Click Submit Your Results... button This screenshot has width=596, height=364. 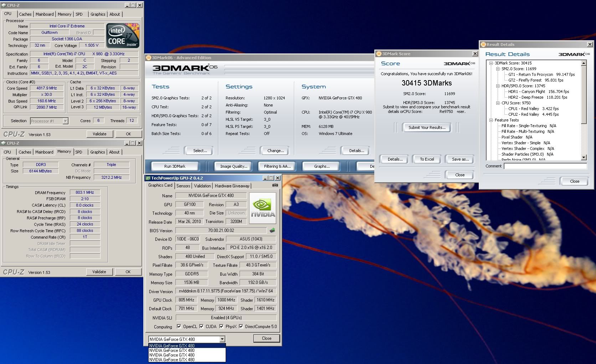[427, 128]
